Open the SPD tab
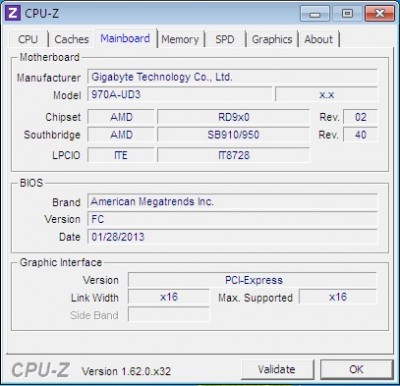The image size is (400, 386). tap(225, 39)
